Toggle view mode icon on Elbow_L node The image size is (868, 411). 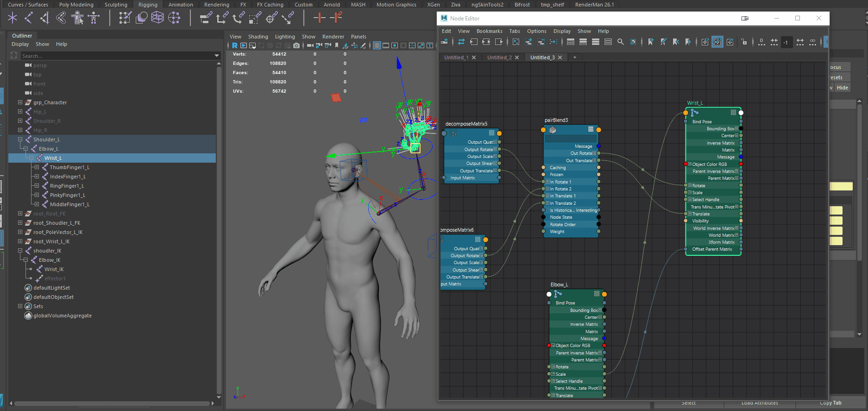[597, 294]
